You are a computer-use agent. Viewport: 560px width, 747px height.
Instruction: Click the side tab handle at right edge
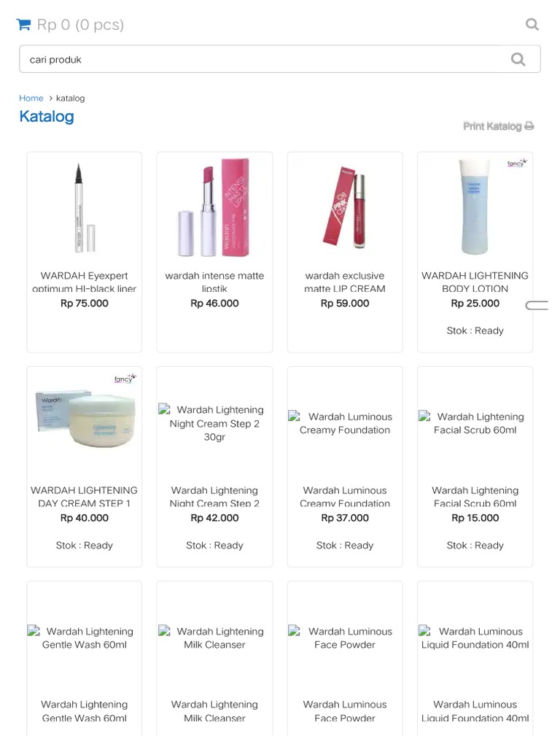[537, 306]
